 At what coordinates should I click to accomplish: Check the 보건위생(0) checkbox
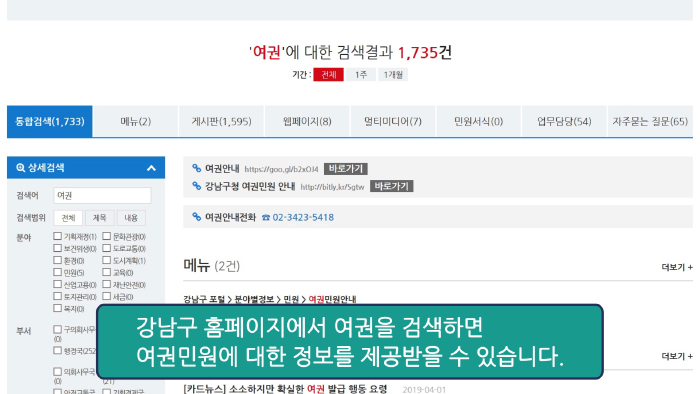(58, 248)
